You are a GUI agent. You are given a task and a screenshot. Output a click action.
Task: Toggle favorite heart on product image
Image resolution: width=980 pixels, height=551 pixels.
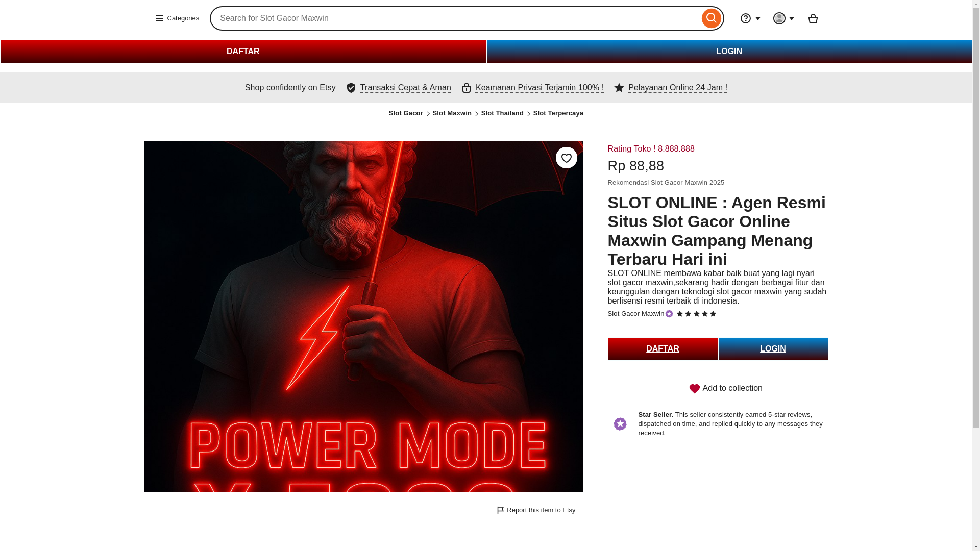(x=566, y=158)
